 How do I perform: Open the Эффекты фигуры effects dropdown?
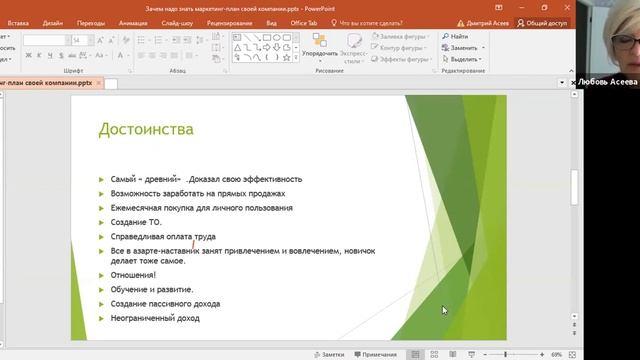[401, 60]
